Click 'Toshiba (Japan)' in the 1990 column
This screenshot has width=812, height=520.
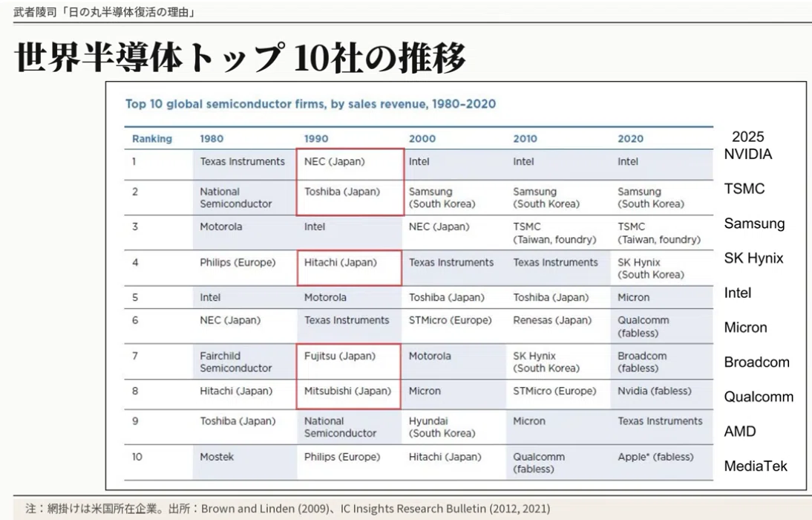[341, 192]
